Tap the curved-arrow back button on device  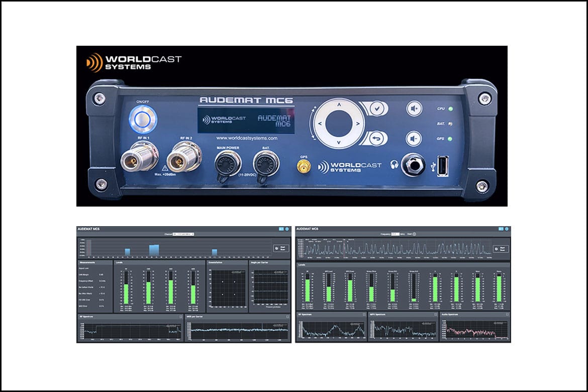point(376,138)
